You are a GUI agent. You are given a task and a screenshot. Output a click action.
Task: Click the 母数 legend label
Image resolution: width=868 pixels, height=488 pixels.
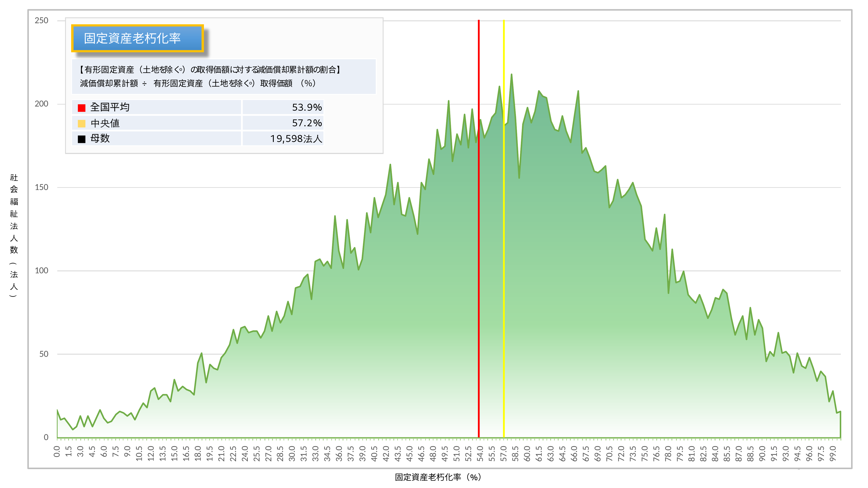point(100,138)
